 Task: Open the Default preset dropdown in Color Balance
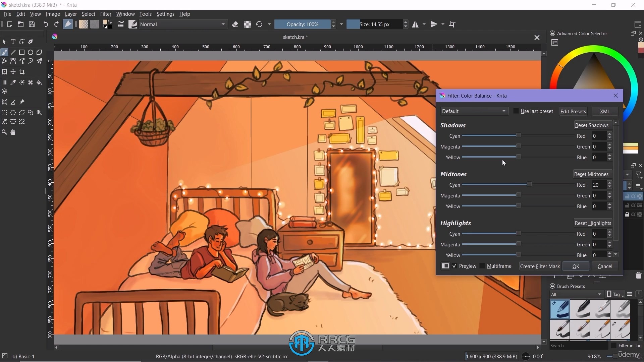(474, 111)
